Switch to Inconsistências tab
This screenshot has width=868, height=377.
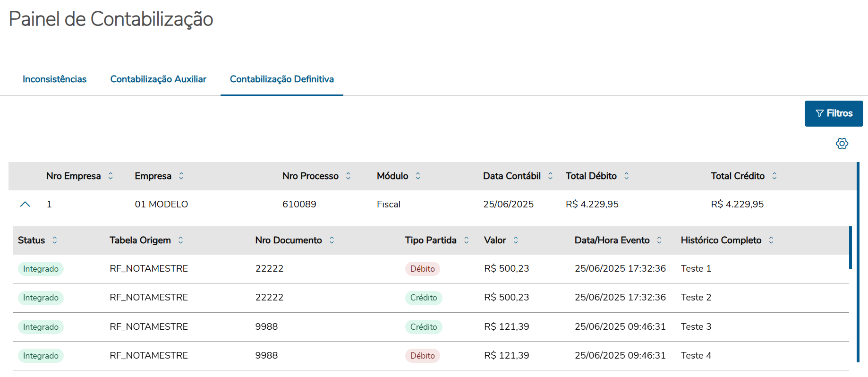(x=55, y=79)
